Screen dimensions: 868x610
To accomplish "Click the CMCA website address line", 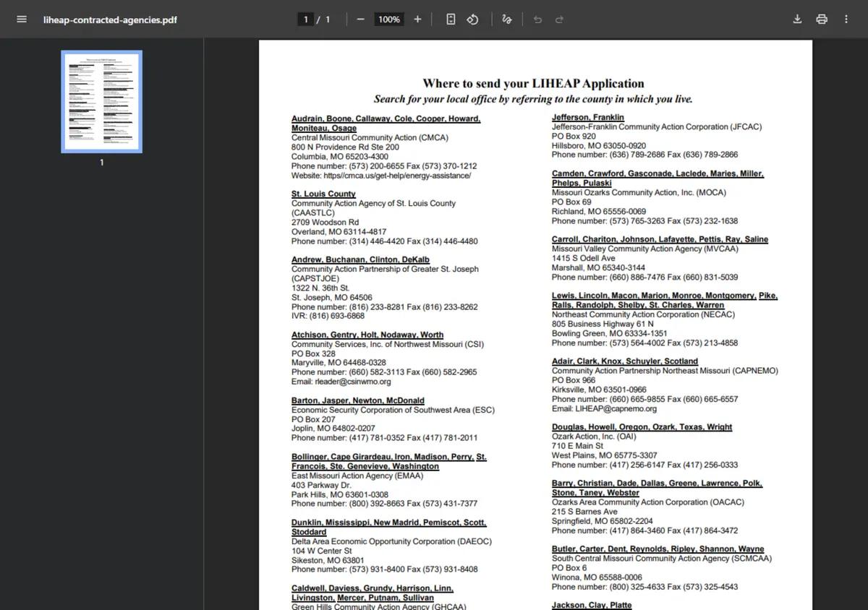I will 381,176.
